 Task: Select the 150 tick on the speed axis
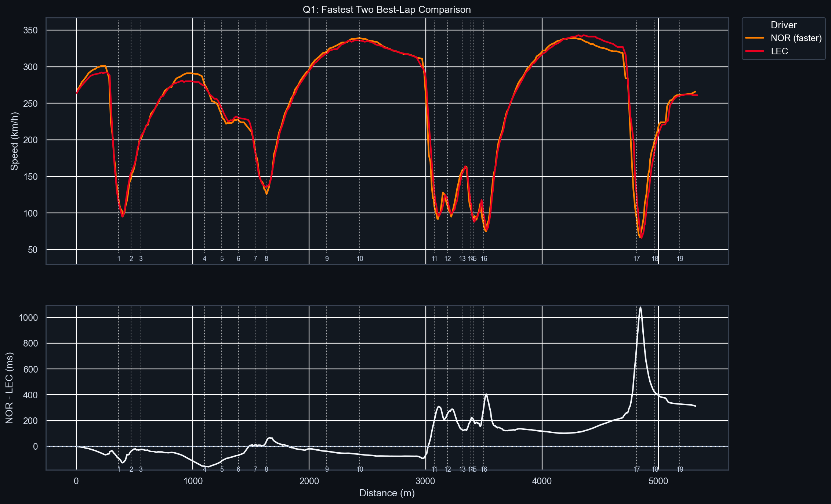[30, 177]
